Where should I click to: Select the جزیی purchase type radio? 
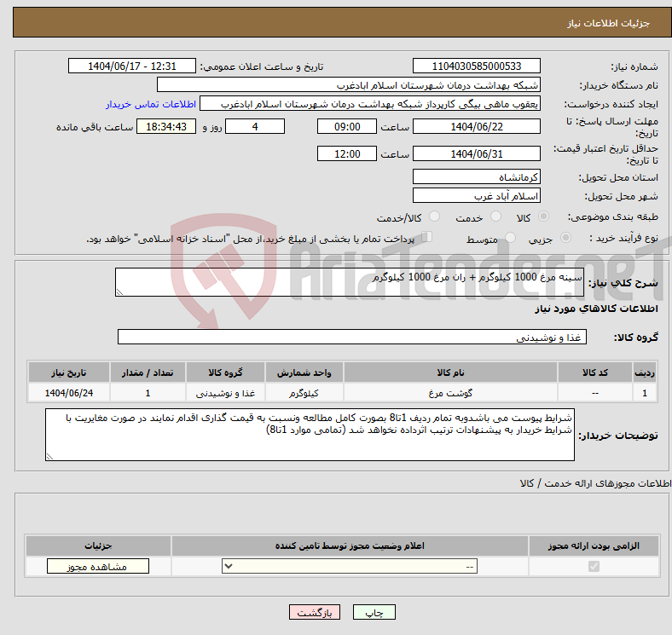click(565, 237)
